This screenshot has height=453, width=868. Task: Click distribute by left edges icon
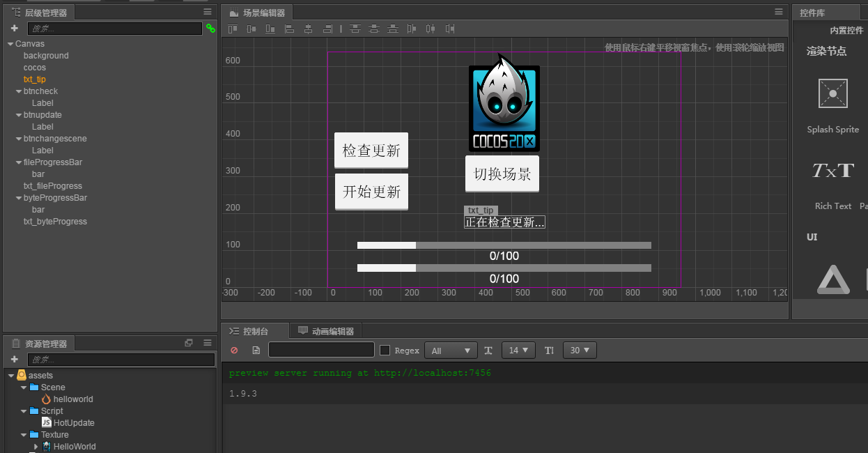click(412, 29)
